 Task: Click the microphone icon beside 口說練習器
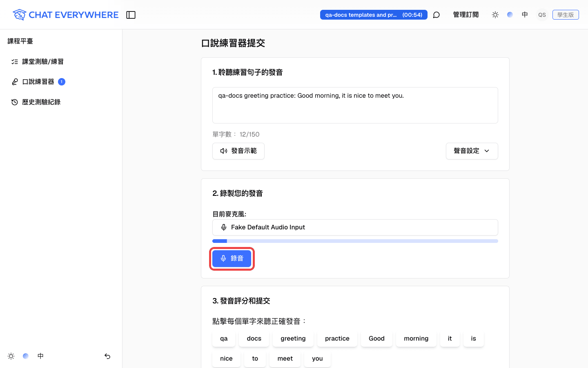tap(15, 82)
